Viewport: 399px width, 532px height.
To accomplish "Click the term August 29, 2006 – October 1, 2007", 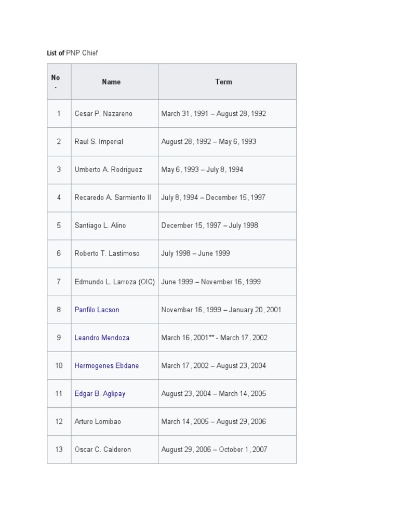I will click(x=215, y=449).
